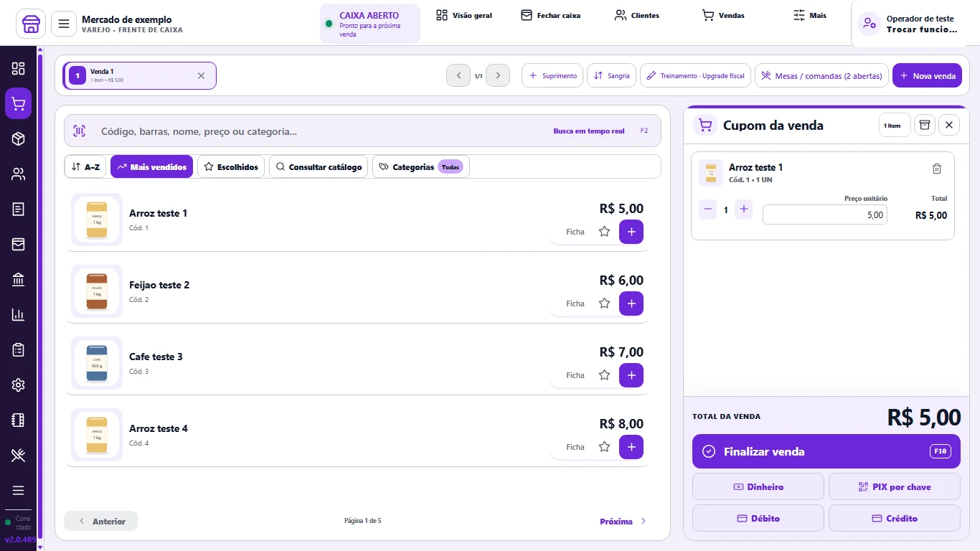Open Vendas in top navigation

(723, 15)
